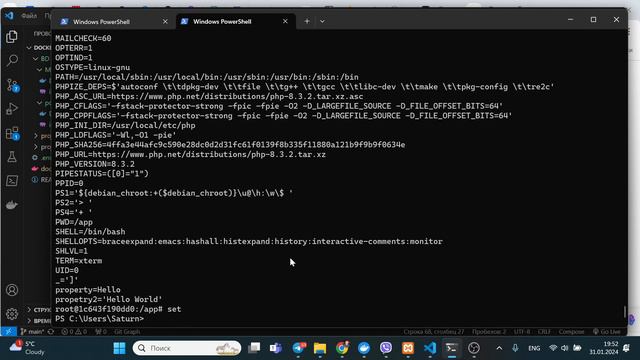
Task: Open VS Code Extensions view
Action: (x=12, y=133)
